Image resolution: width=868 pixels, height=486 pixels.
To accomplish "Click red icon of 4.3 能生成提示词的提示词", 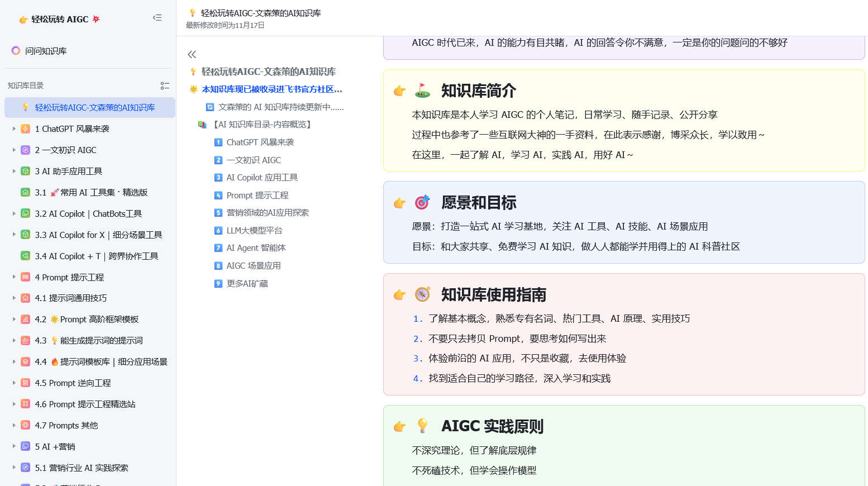I will [25, 340].
